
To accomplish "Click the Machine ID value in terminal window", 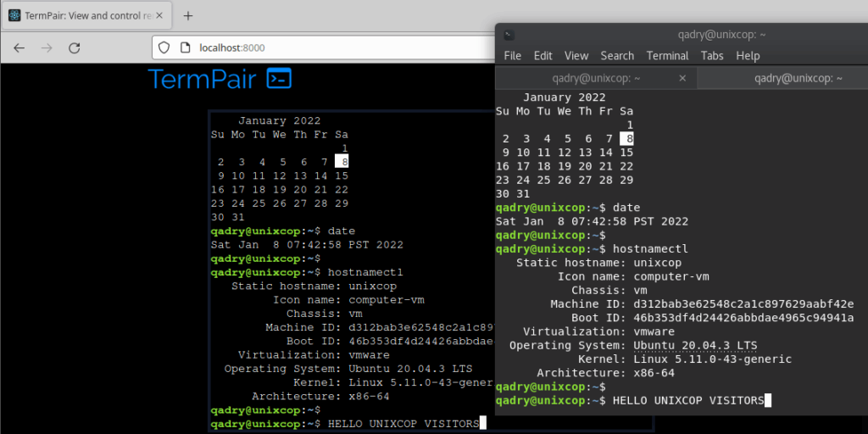I will 743,304.
